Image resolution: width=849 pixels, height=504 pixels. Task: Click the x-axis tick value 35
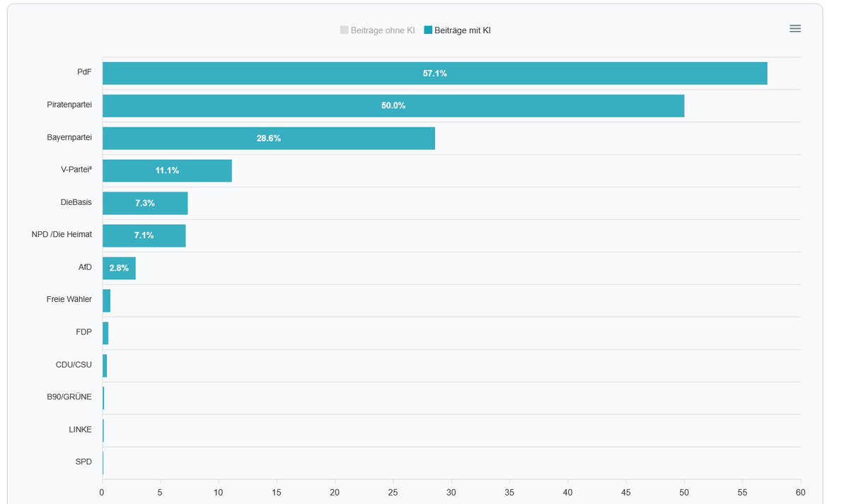pos(509,492)
